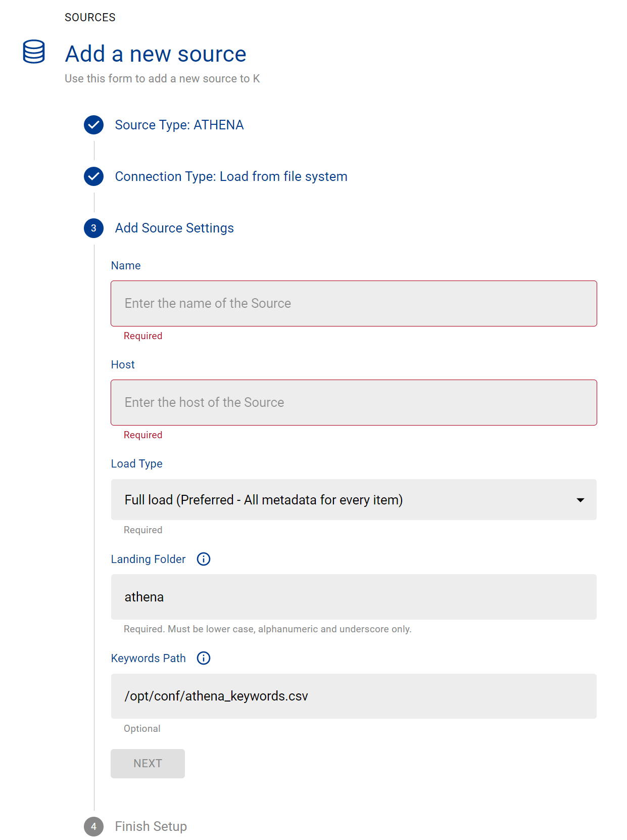Show Keywords Path info tooltip icon

pos(204,658)
